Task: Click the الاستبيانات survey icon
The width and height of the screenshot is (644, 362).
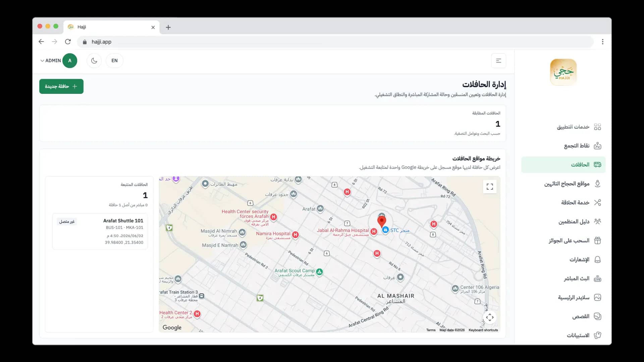Action: (x=597, y=335)
